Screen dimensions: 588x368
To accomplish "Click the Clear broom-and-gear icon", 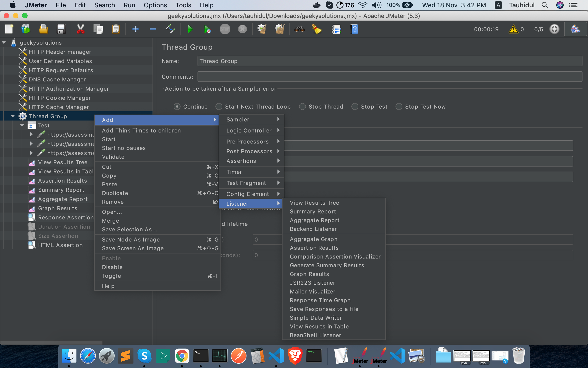I will (262, 29).
